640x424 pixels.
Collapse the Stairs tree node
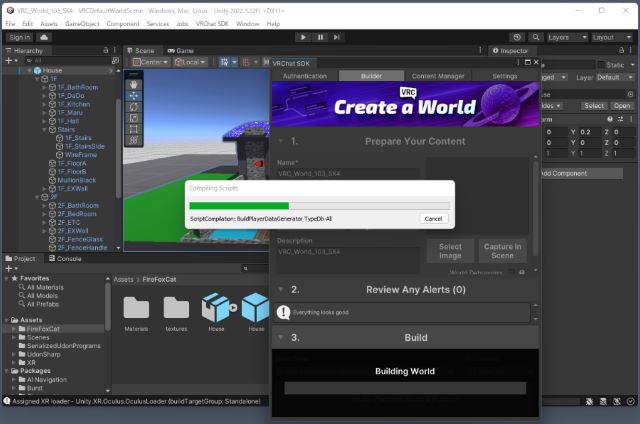(44, 130)
